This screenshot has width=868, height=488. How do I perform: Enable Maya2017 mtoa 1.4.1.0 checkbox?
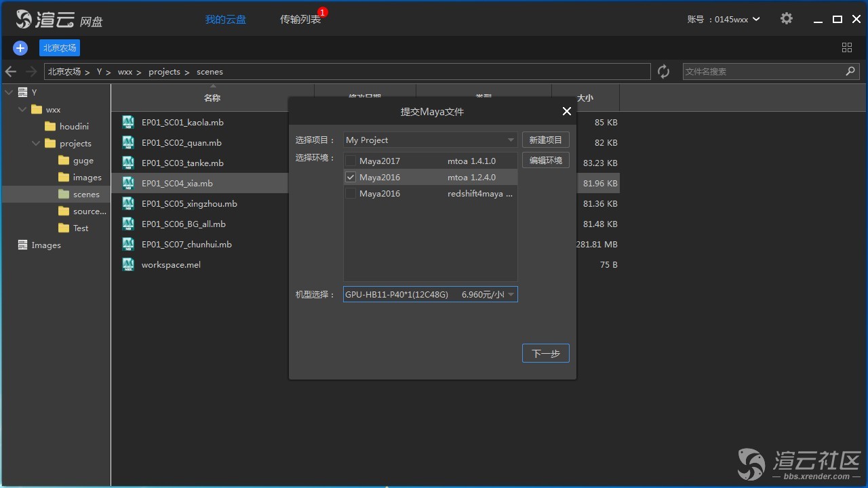coord(351,161)
